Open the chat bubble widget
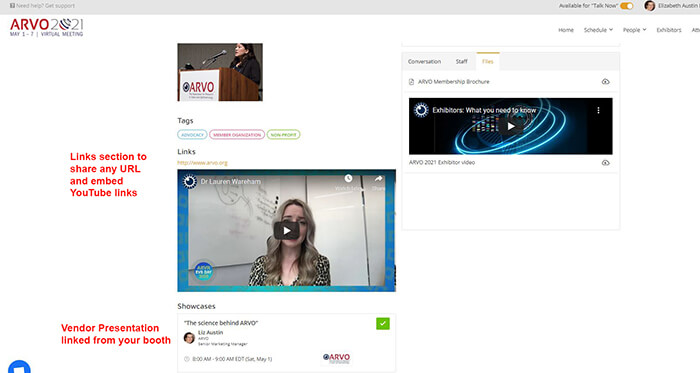Viewport: 700px width, 373px height. (19, 367)
